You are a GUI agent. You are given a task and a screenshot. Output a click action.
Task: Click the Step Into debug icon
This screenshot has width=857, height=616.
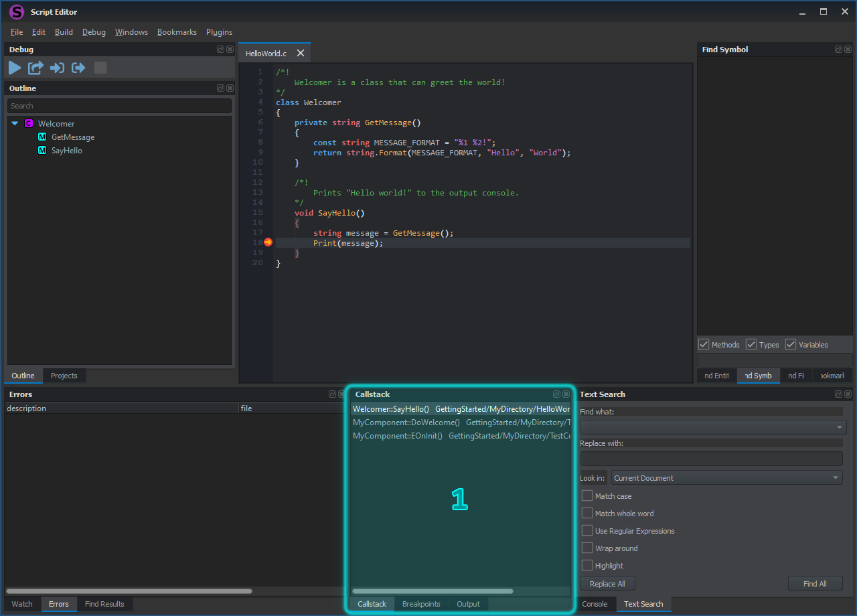[57, 68]
